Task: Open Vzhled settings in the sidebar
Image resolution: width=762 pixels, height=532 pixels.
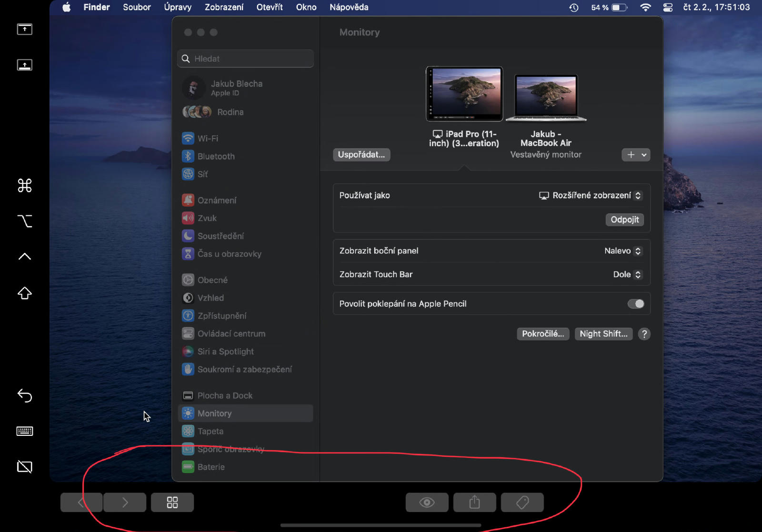Action: [245, 298]
